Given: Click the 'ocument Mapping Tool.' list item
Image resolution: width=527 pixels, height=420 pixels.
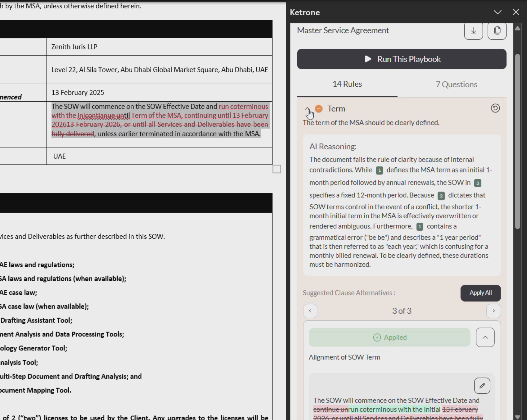Looking at the screenshot, I should [35, 390].
